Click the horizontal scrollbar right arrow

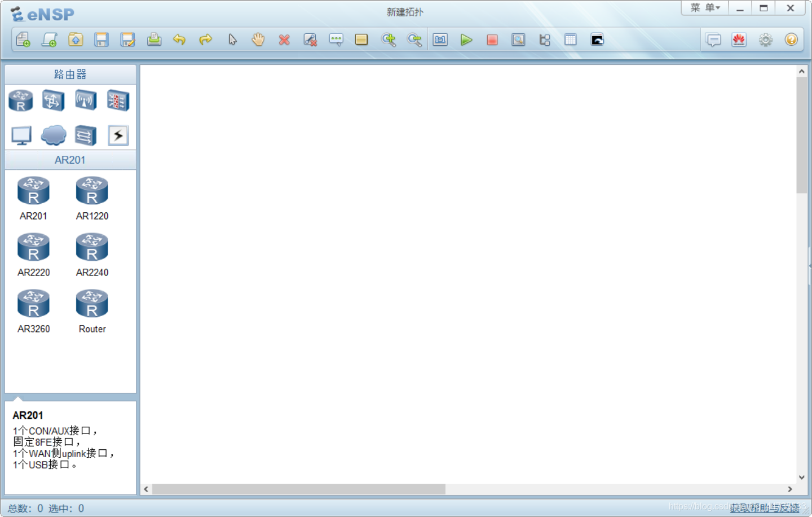coord(790,489)
